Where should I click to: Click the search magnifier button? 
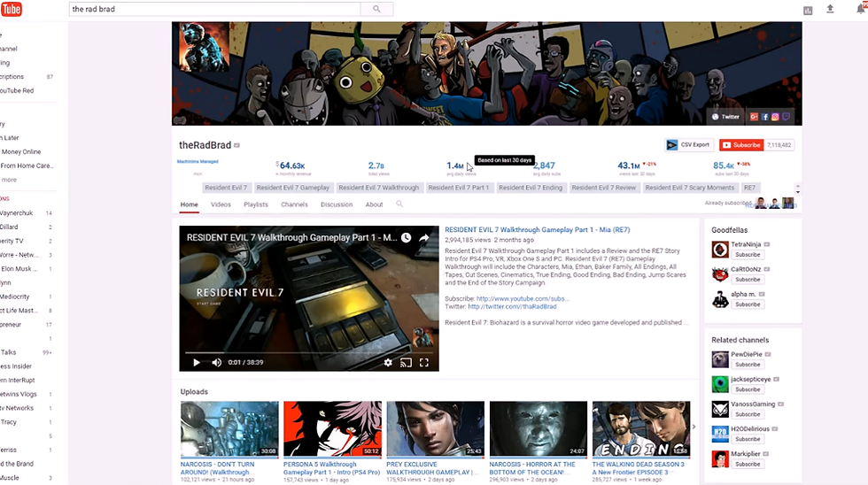[x=376, y=9]
